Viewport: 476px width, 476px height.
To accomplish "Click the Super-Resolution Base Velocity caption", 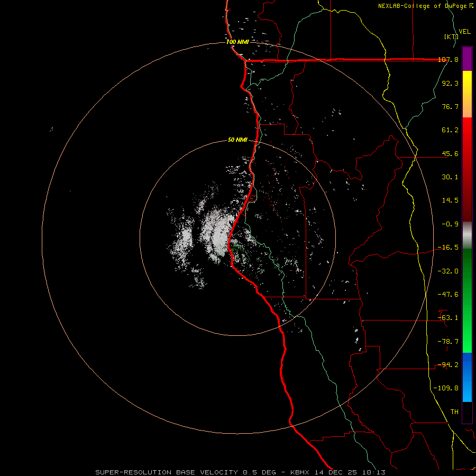I will click(x=241, y=472).
